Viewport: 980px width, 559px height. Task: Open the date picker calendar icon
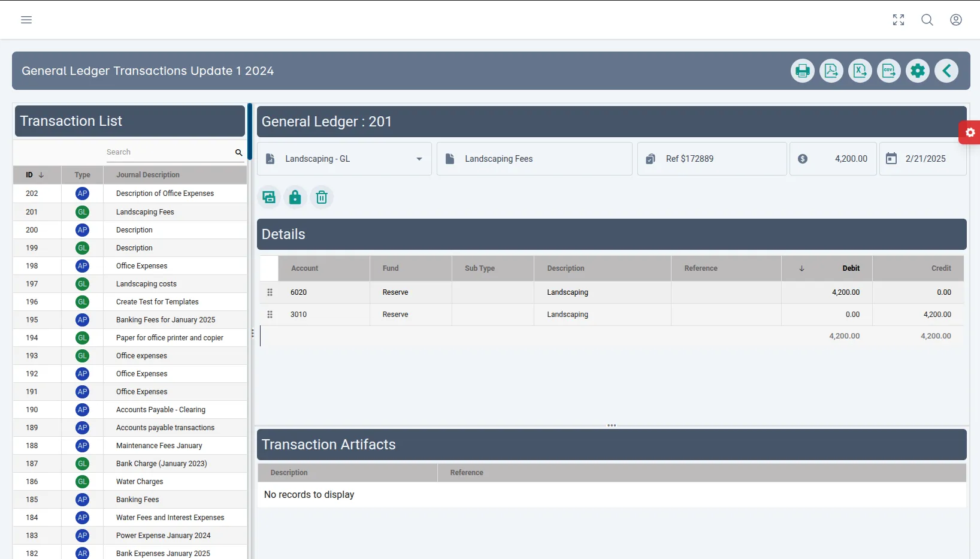[891, 159]
